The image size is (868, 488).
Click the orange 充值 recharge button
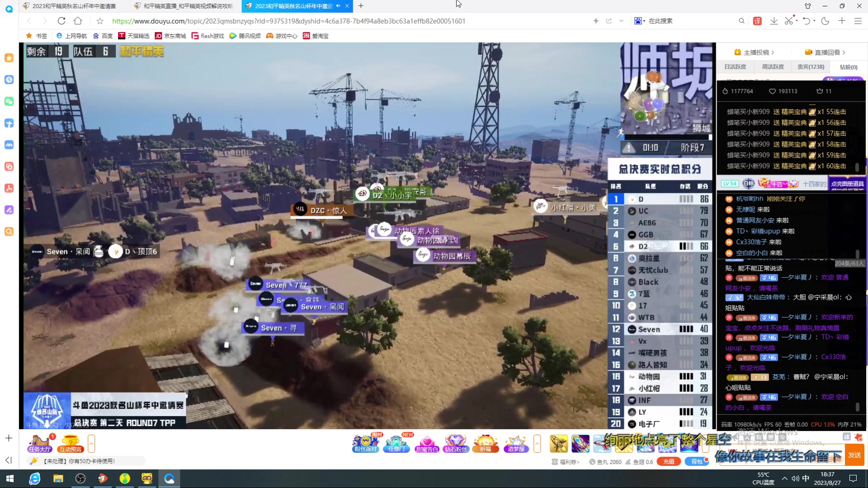click(x=669, y=461)
